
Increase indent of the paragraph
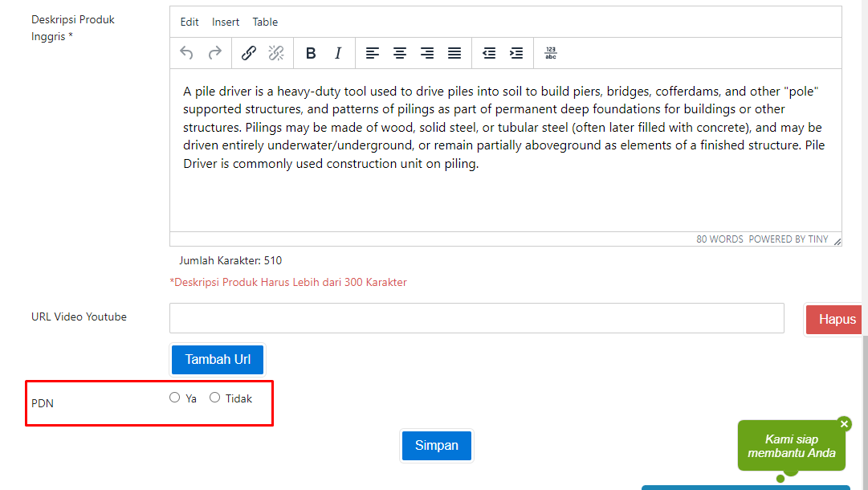point(516,53)
